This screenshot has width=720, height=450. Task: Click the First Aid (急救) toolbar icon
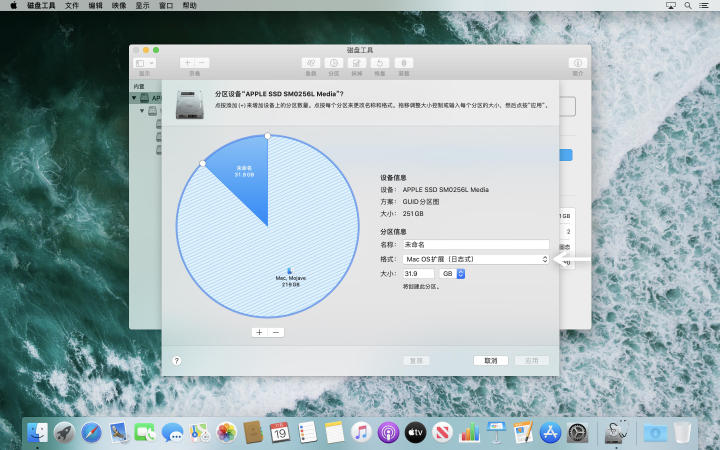311,63
